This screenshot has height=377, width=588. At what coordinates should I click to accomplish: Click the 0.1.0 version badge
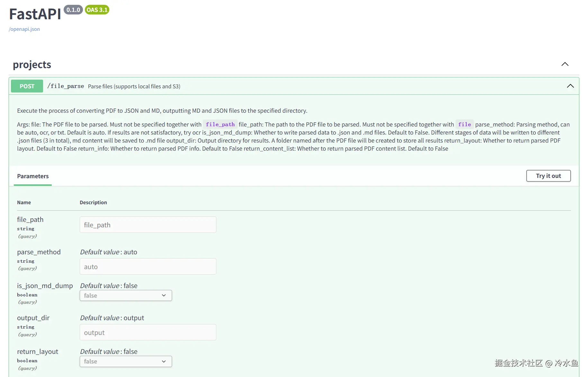click(73, 10)
